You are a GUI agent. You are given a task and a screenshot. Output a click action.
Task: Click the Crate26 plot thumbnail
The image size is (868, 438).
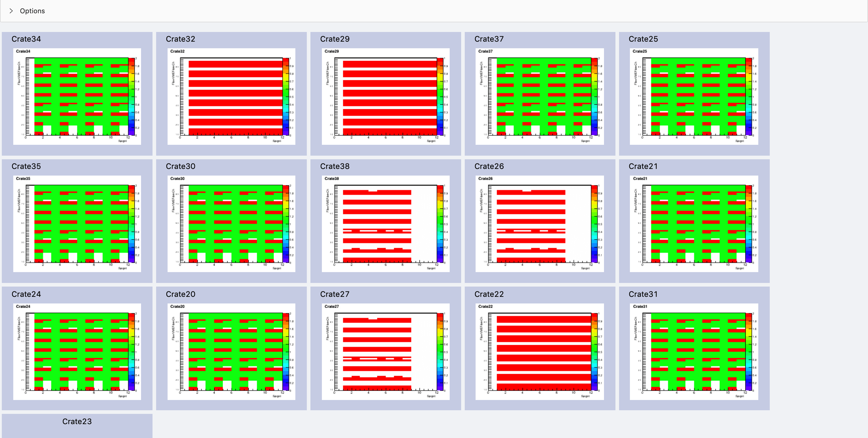click(x=539, y=224)
